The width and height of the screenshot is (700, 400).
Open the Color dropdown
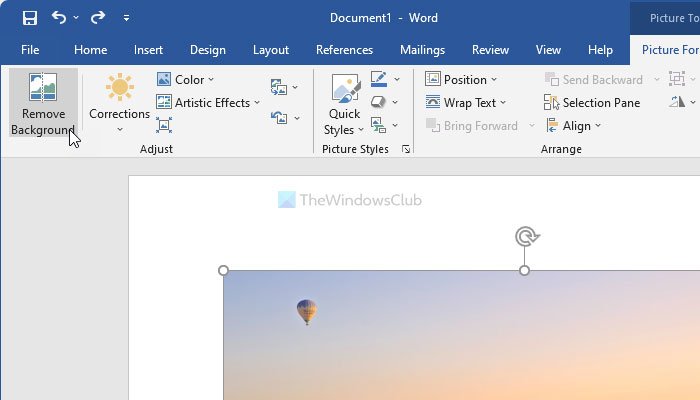click(186, 79)
